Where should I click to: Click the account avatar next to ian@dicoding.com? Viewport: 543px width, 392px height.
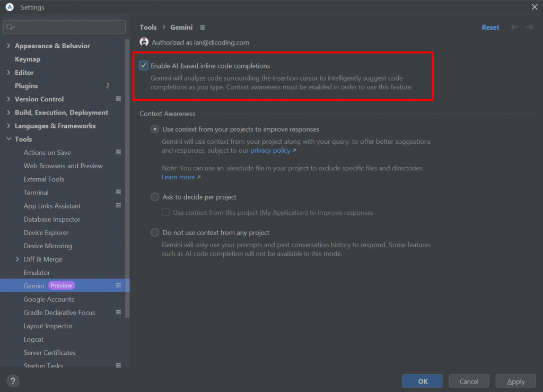click(143, 41)
